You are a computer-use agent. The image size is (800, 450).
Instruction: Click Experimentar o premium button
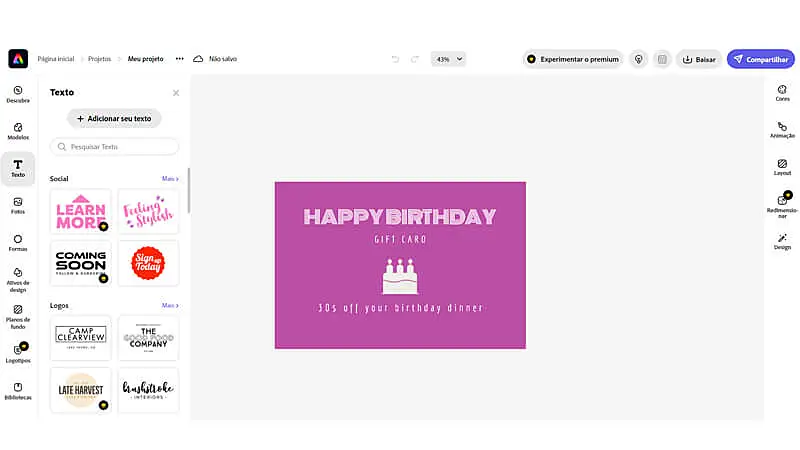pos(573,59)
